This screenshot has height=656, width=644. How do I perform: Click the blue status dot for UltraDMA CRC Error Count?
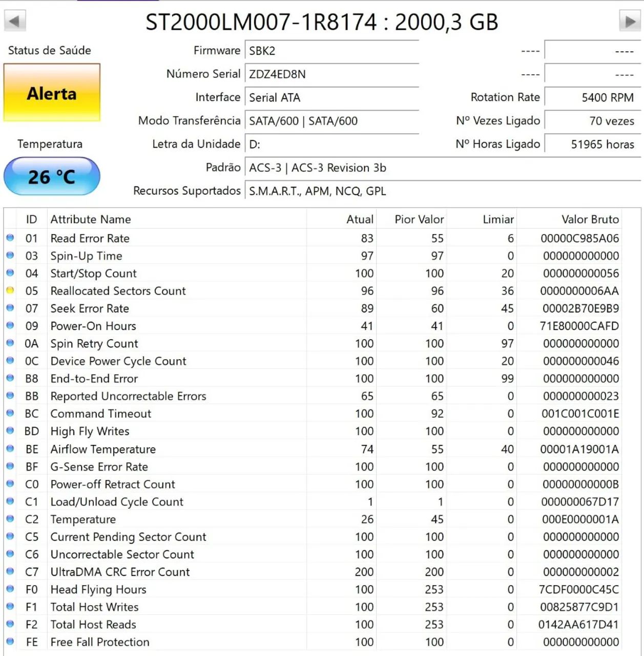(x=10, y=571)
